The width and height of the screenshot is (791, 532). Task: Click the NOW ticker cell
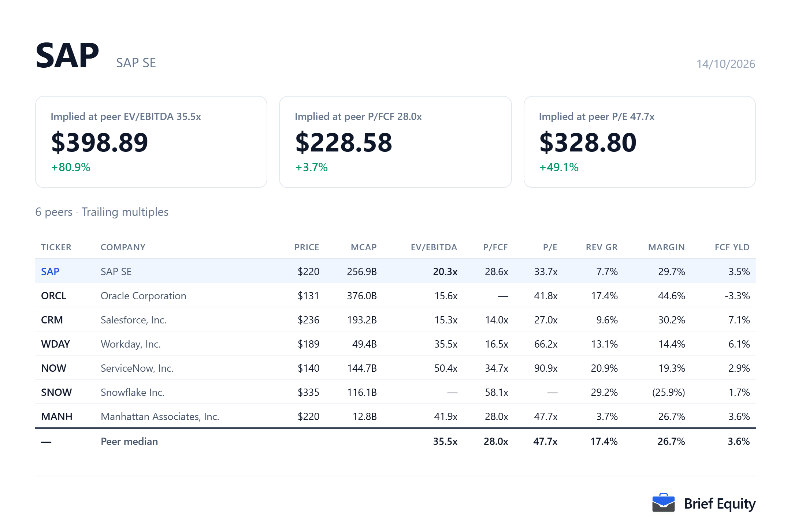click(x=53, y=368)
